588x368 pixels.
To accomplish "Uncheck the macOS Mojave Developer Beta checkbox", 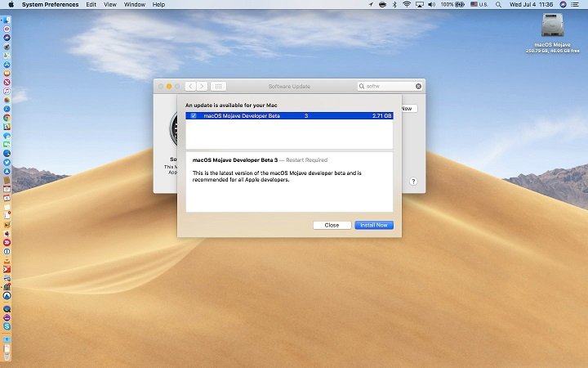I will (x=194, y=116).
